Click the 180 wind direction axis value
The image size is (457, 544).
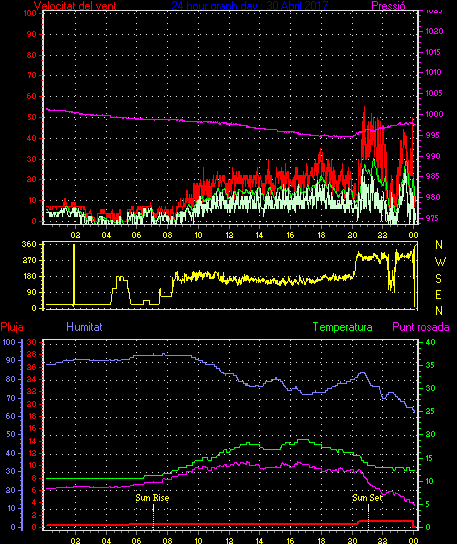tap(29, 276)
